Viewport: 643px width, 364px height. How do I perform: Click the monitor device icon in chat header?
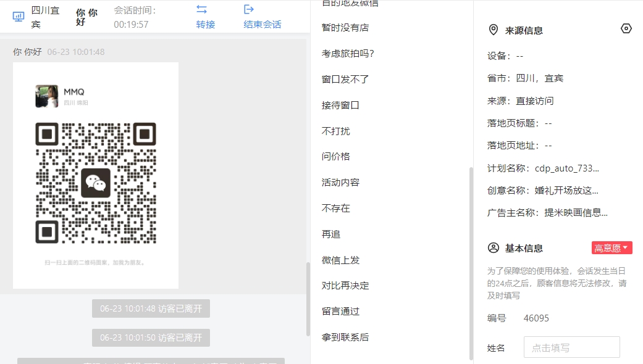click(19, 17)
